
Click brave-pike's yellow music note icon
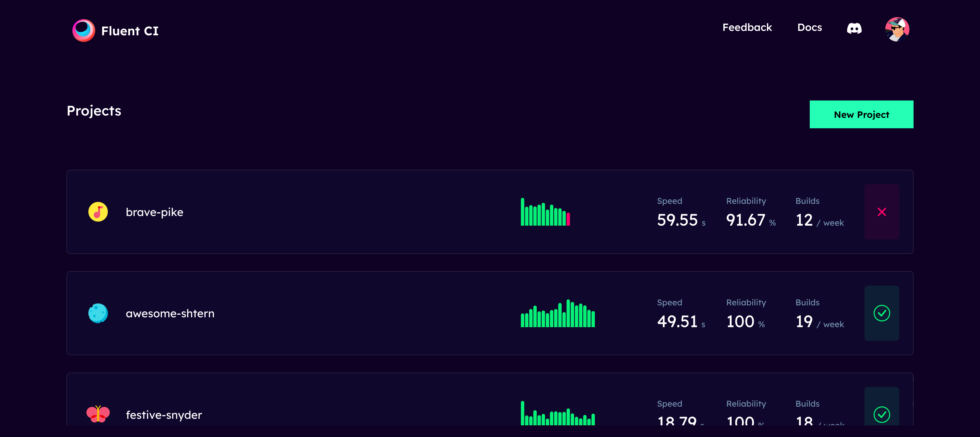(x=98, y=212)
